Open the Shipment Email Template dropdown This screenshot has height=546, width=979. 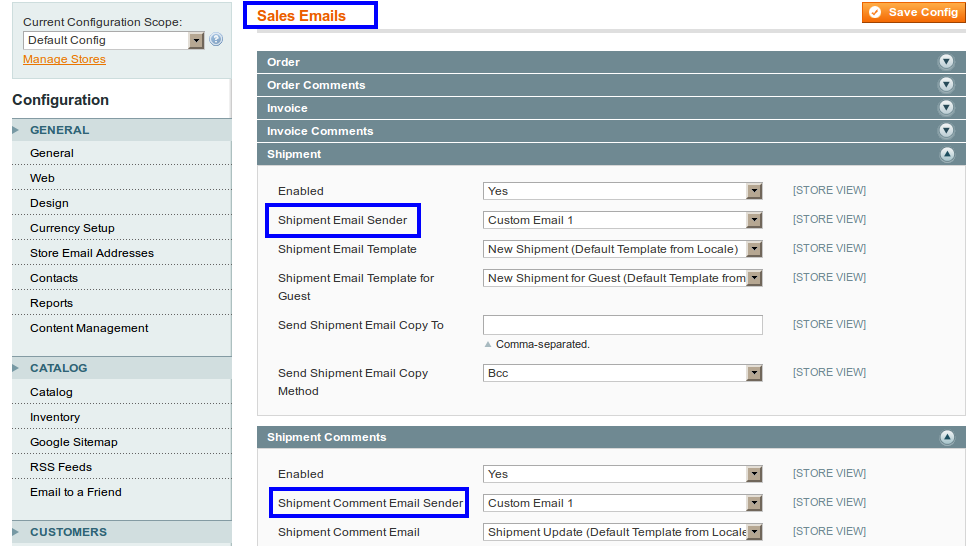[622, 249]
